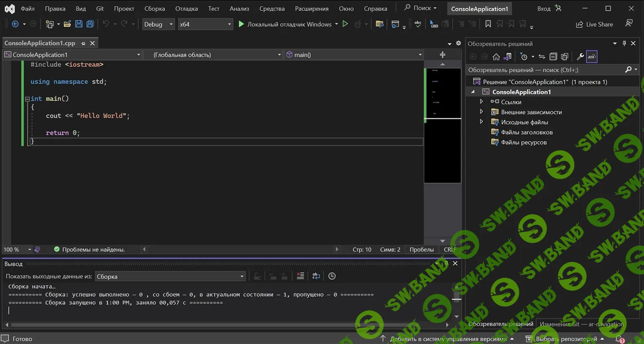Clear all text in the Output panel
Image resolution: width=644 pixels, height=344 pixels.
point(300,276)
